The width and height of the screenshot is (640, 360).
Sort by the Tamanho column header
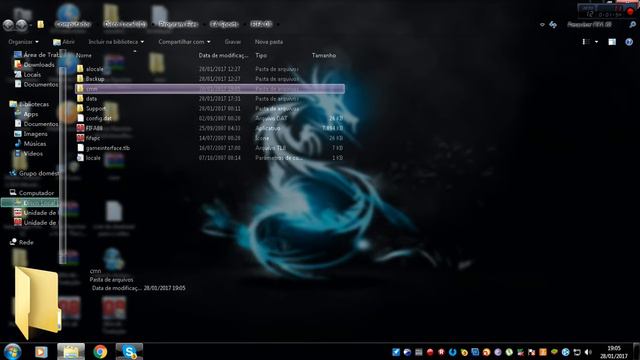324,55
